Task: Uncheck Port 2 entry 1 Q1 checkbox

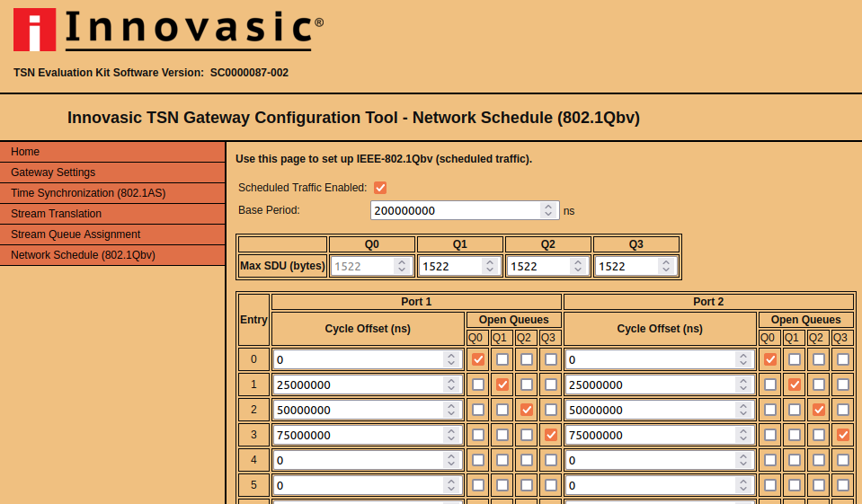Action: point(794,385)
